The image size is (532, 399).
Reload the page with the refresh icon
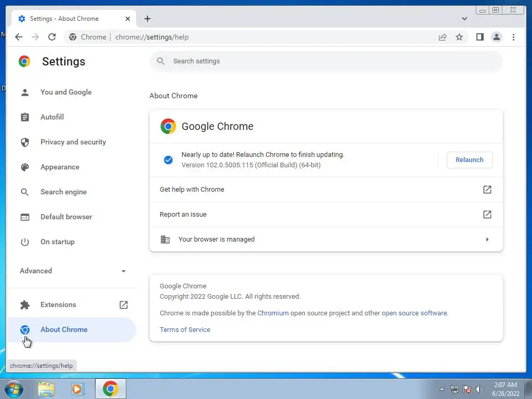52,37
